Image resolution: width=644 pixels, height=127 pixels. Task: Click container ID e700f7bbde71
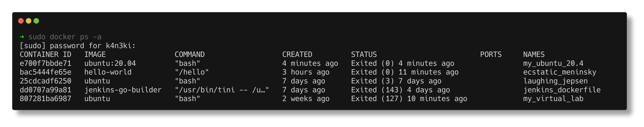tap(45, 63)
